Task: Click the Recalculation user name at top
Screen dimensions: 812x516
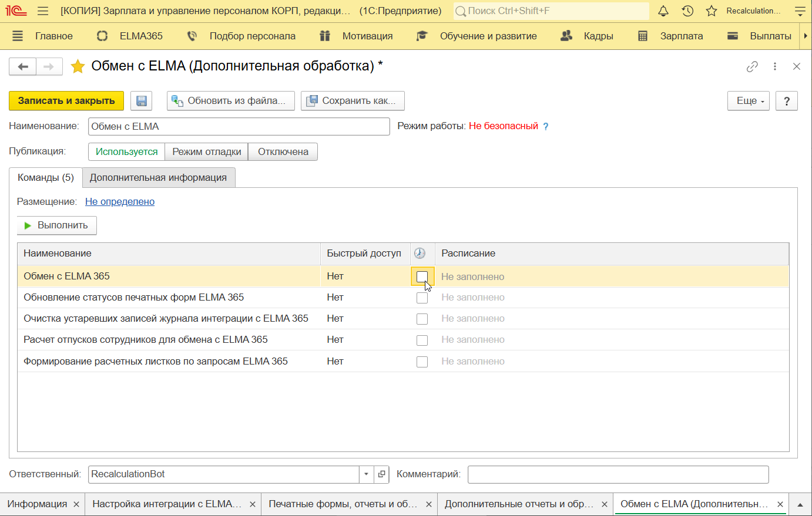Action: pos(754,11)
